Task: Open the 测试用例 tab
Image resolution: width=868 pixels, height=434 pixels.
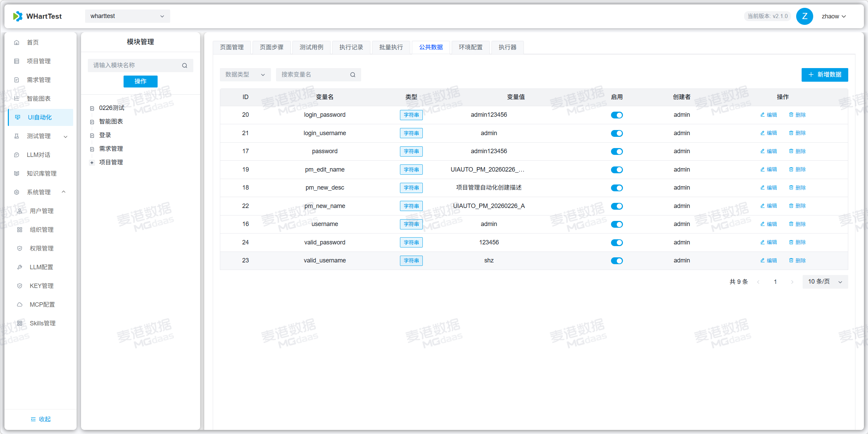Action: pos(311,47)
